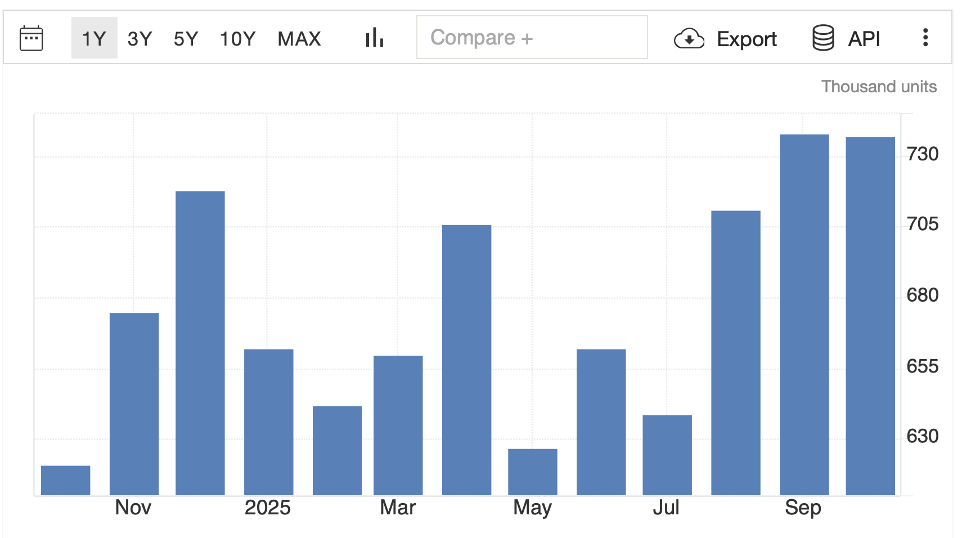Screen dimensions: 980x538
Task: Click the API text label
Action: [864, 39]
